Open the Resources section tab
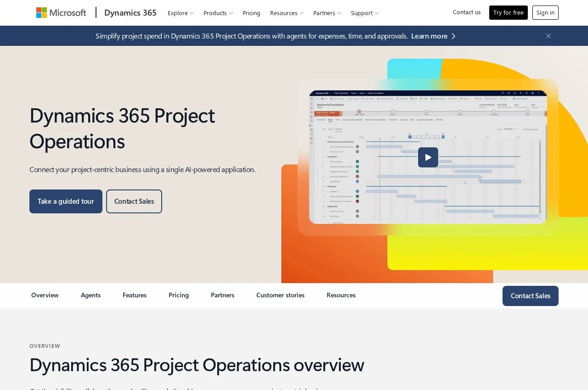Screen dimensions: 588x390 341,295
